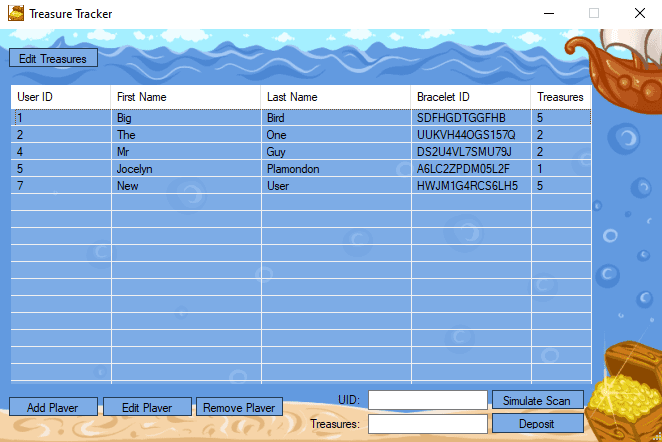Select the row for Big Bird
662x442 pixels.
pyautogui.click(x=185, y=118)
